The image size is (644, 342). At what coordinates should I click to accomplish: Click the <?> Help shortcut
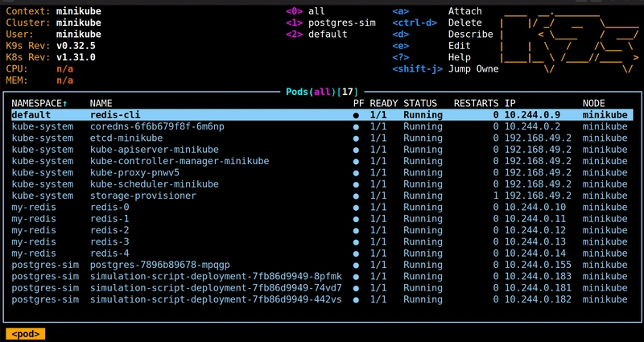coord(431,57)
